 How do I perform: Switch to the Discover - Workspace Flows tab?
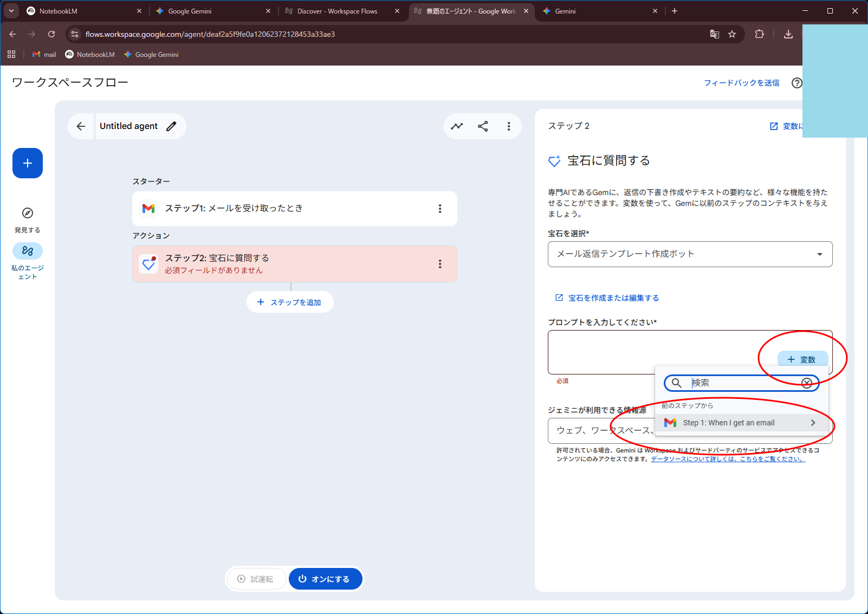tap(337, 11)
